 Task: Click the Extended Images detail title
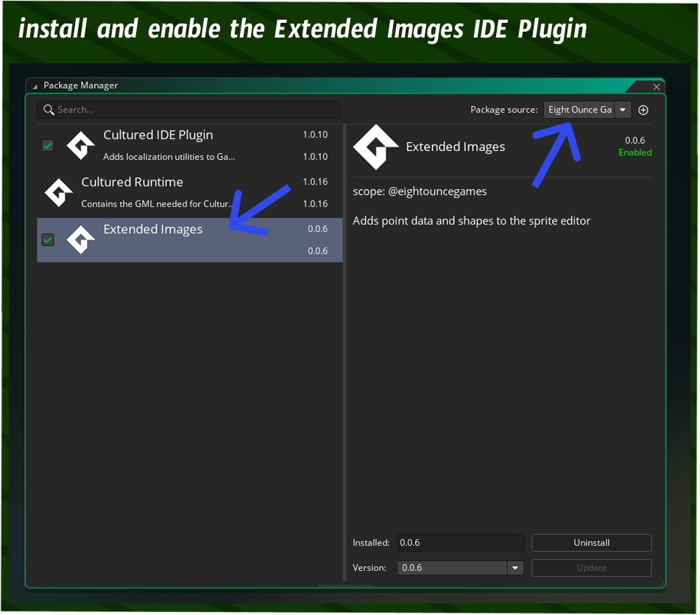pyautogui.click(x=455, y=147)
